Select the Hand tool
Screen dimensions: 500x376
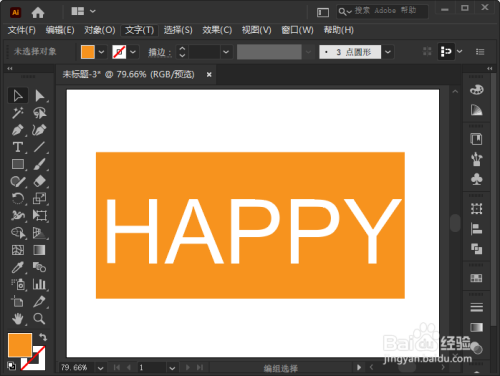coord(18,319)
